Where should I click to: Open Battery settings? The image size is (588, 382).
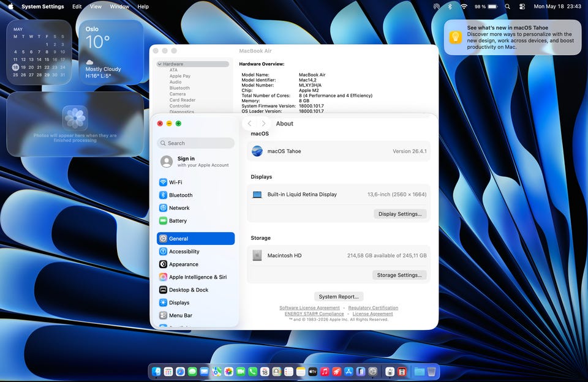click(x=196, y=221)
